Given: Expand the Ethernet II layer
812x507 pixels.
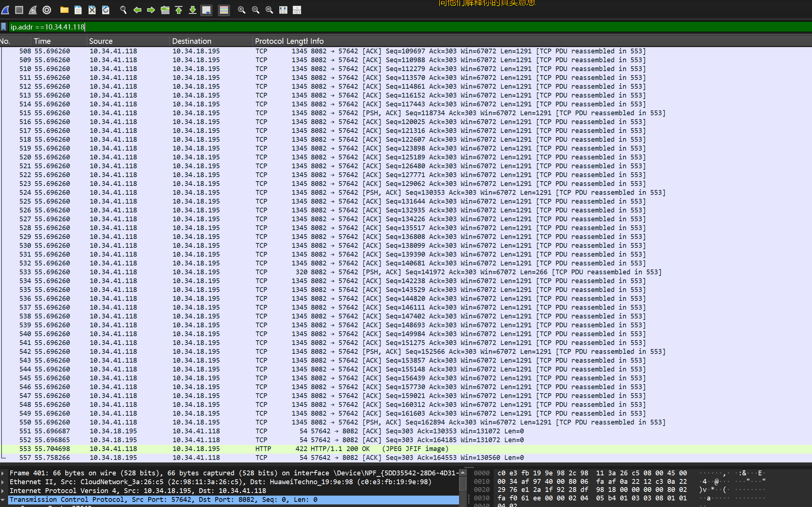Looking at the screenshot, I should tap(4, 482).
